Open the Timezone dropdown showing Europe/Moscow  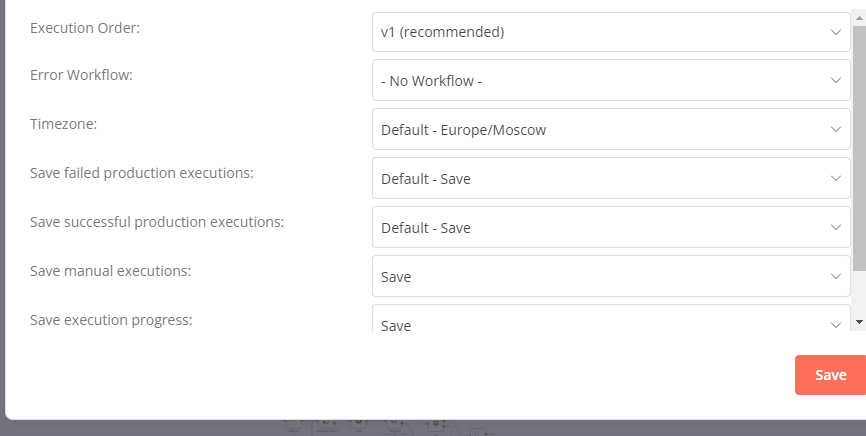(611, 129)
